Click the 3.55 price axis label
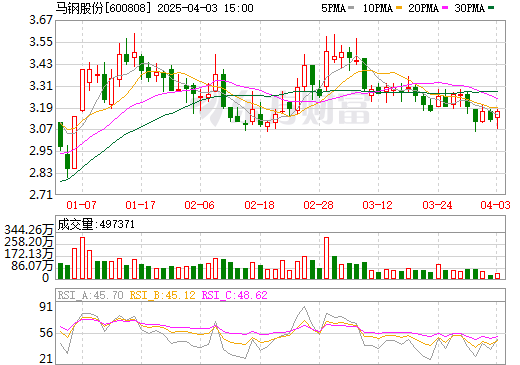The image size is (520, 365). point(41,42)
